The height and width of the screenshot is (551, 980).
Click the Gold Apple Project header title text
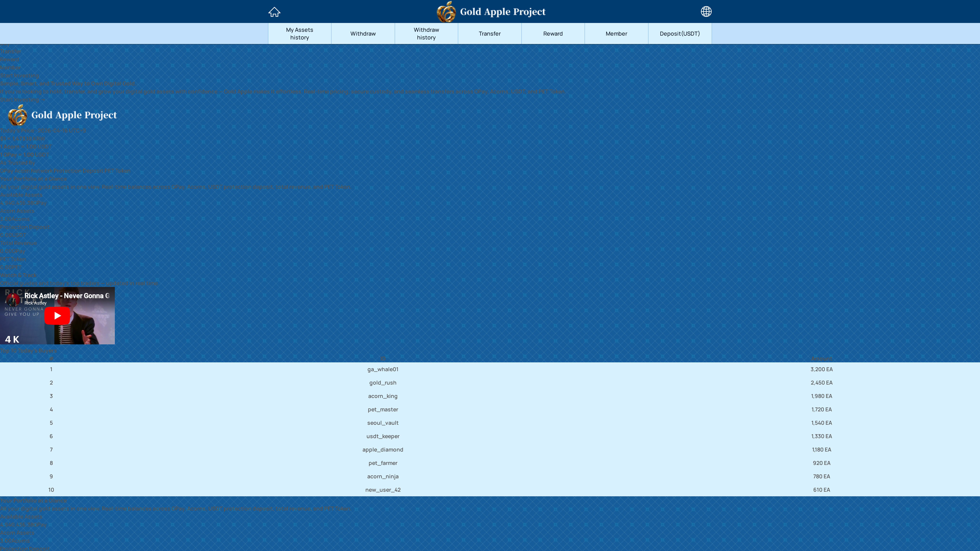click(x=503, y=12)
